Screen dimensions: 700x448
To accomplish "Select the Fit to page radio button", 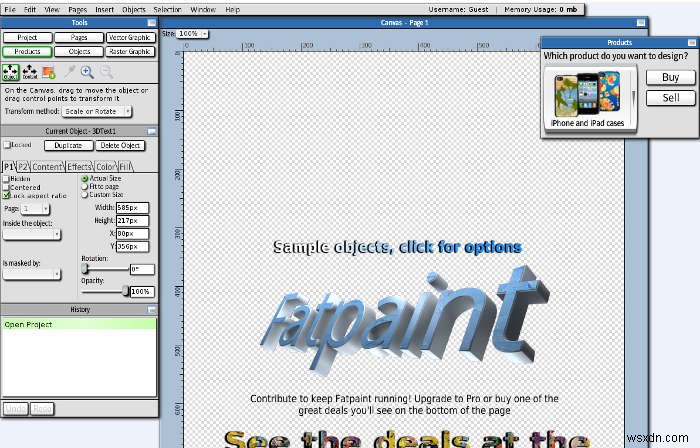I will [x=84, y=187].
